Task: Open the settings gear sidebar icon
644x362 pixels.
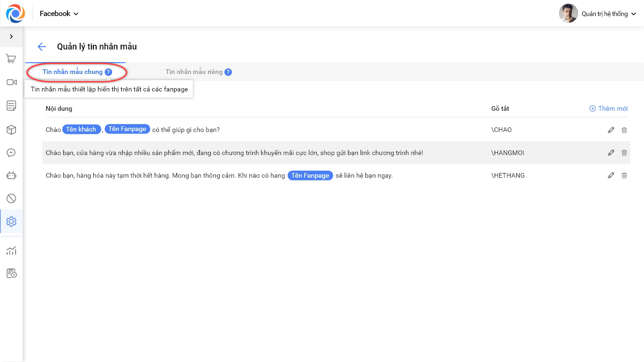Action: [11, 222]
